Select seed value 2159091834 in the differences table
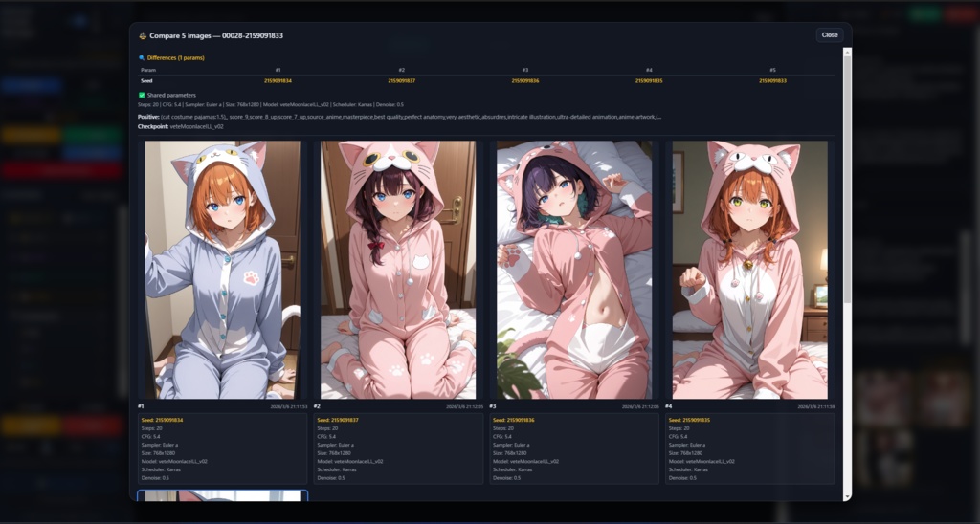Image resolution: width=980 pixels, height=524 pixels. coord(278,80)
